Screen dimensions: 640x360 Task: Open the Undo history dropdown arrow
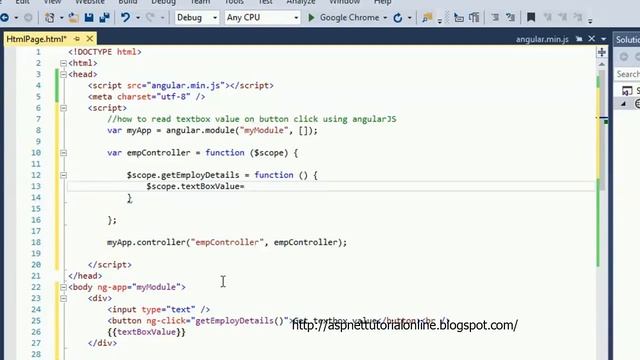coord(138,18)
